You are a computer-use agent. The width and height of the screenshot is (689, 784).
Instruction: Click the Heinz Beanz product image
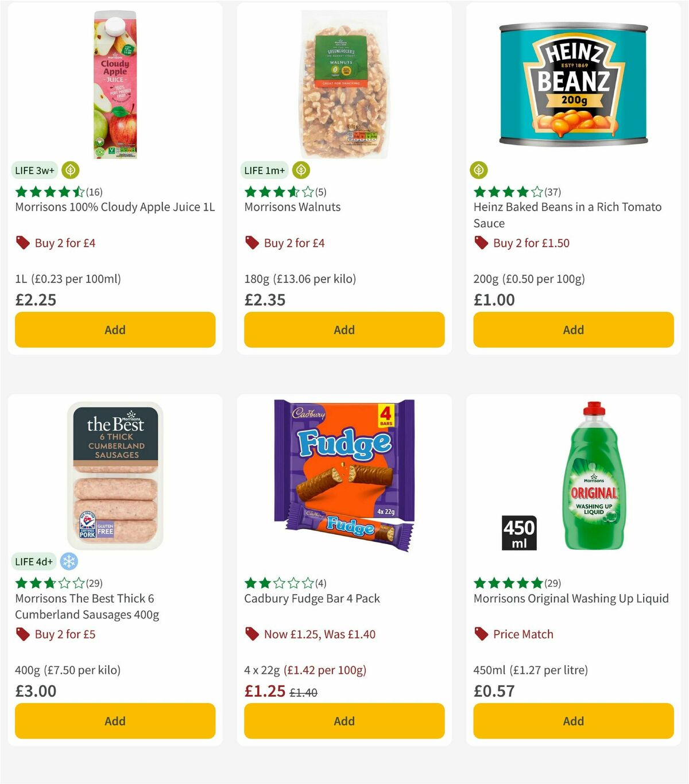tap(573, 83)
